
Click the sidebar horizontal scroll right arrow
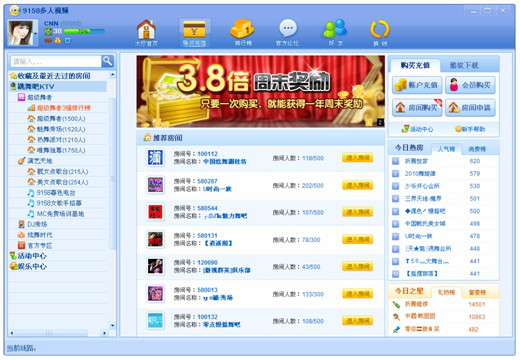[104, 333]
